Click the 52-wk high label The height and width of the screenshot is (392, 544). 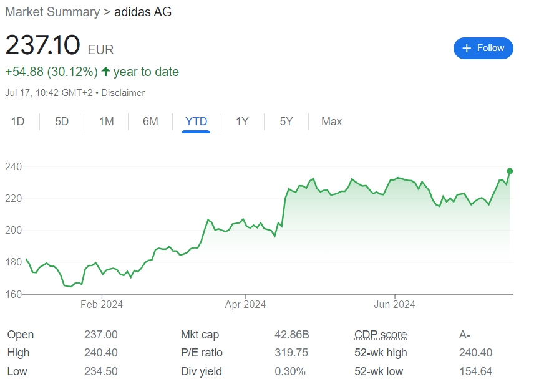[381, 353]
